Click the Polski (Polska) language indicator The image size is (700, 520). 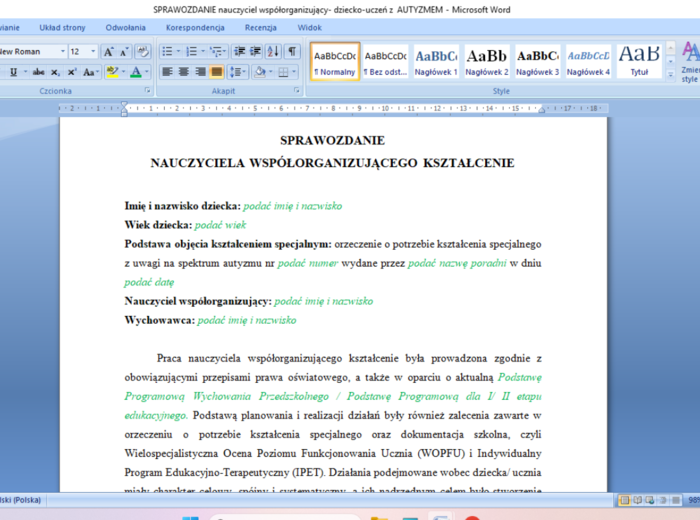pyautogui.click(x=21, y=500)
